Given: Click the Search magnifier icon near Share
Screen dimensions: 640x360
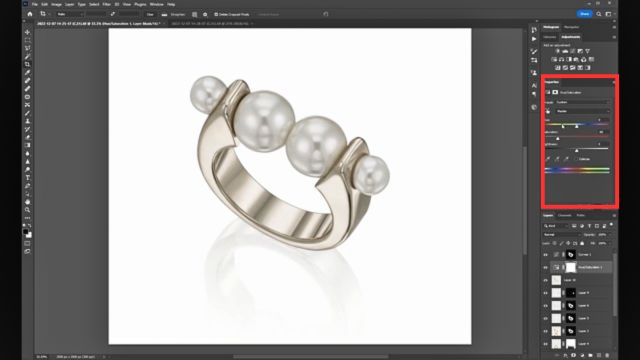Looking at the screenshot, I should (599, 14).
